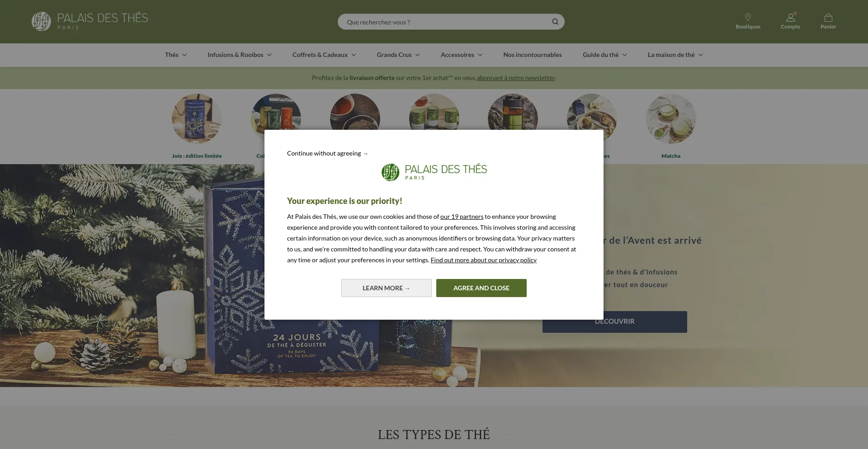Choose Continue without agreeing

point(327,153)
